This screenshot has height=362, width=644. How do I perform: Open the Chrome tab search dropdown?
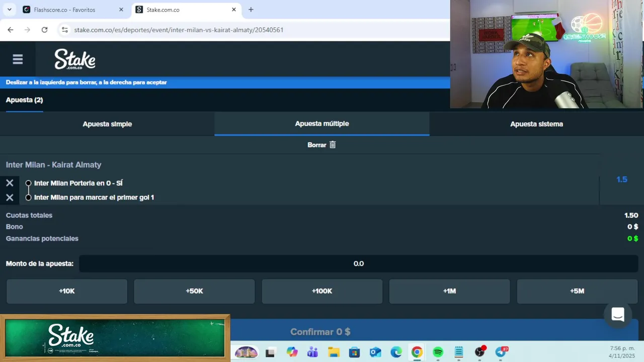click(9, 10)
